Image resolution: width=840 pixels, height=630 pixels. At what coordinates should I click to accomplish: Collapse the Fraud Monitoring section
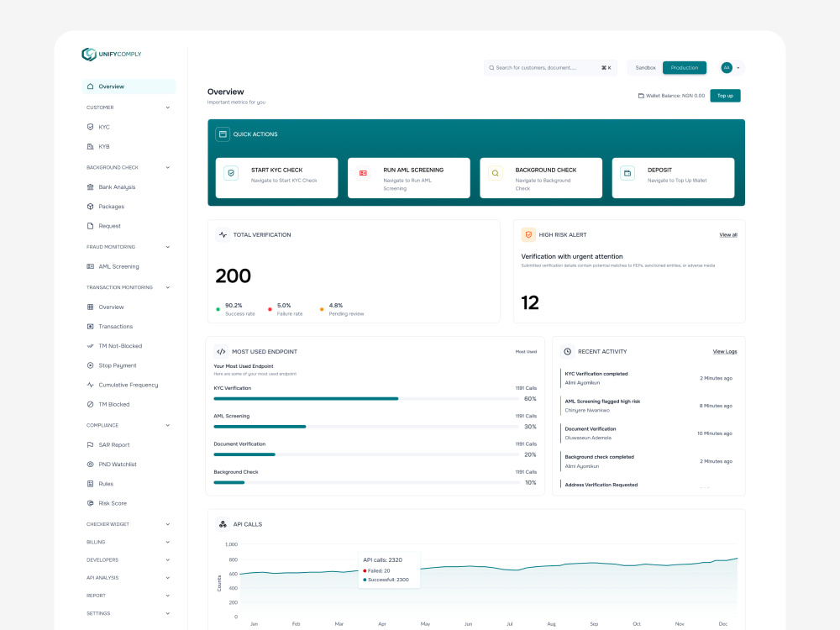pos(168,247)
